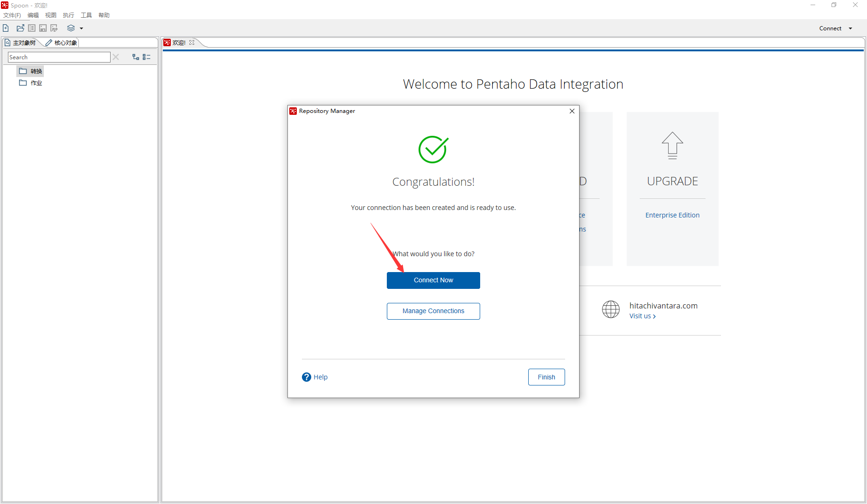Open the 帮助 menu
This screenshot has height=504, width=867.
pos(104,15)
